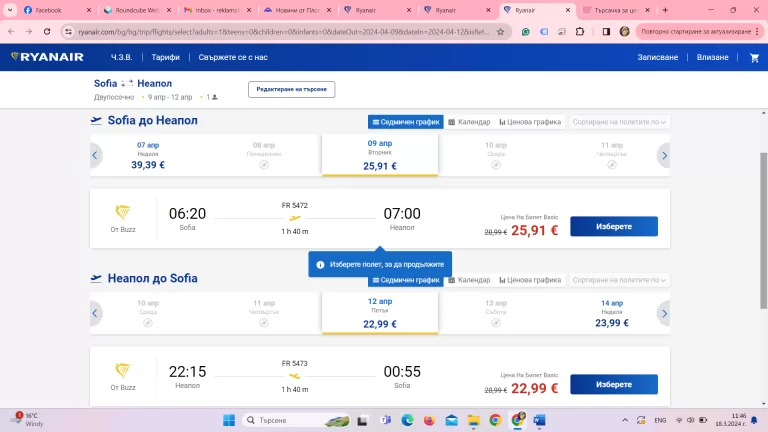Open return Сортиране на полетите dropdown

pos(619,280)
